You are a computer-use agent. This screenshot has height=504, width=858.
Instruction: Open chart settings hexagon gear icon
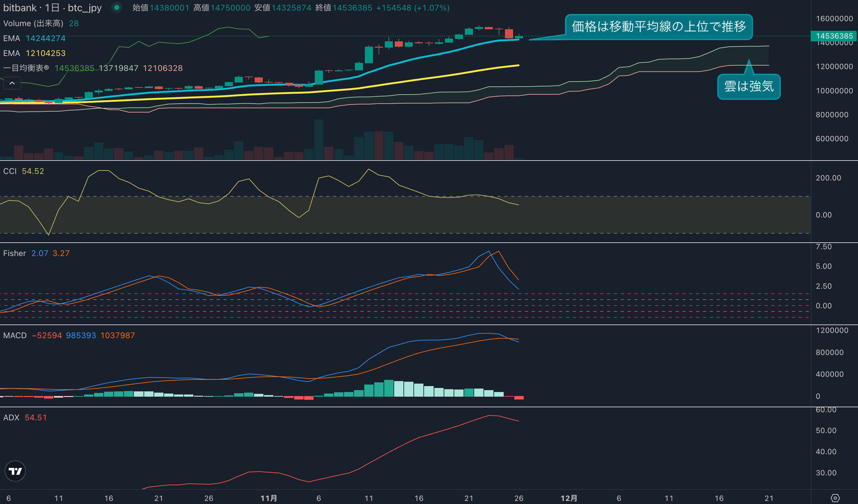click(x=835, y=498)
